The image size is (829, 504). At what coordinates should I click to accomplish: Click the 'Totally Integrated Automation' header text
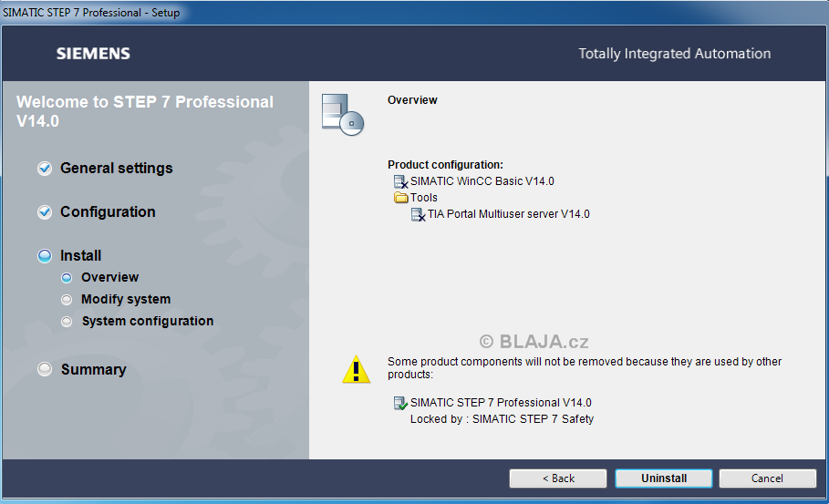tap(675, 54)
